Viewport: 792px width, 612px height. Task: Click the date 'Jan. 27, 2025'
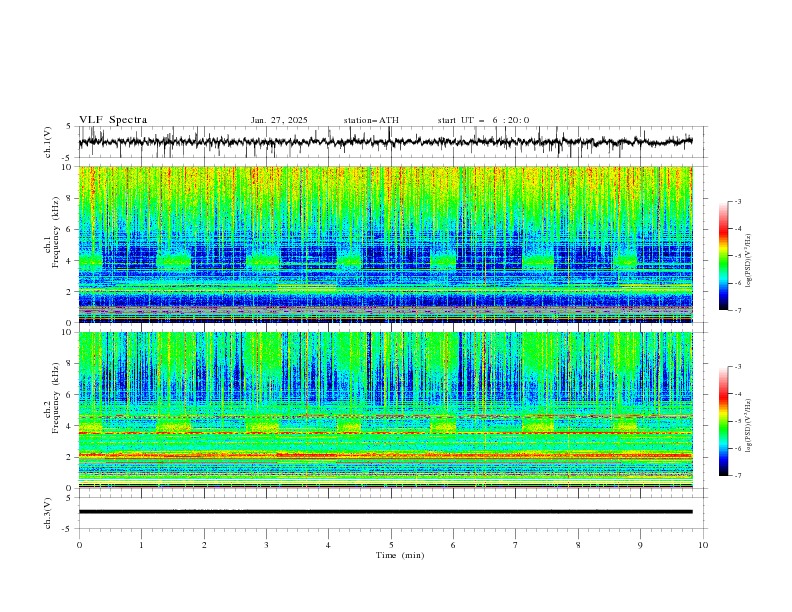pyautogui.click(x=279, y=120)
